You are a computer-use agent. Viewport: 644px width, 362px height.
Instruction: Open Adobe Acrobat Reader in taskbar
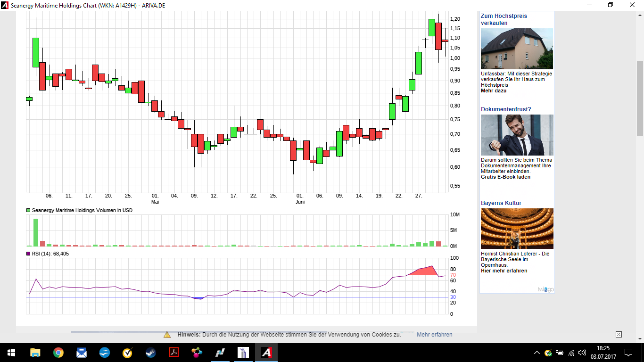[x=174, y=353]
